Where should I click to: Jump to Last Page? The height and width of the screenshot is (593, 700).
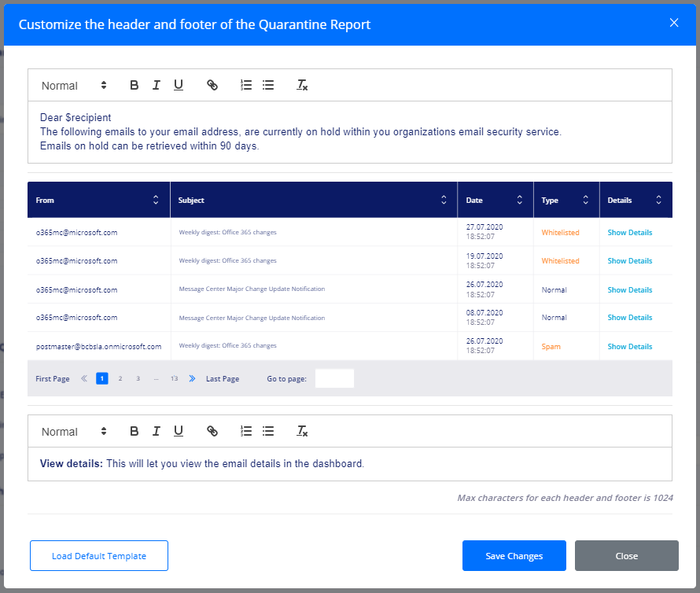tap(223, 378)
